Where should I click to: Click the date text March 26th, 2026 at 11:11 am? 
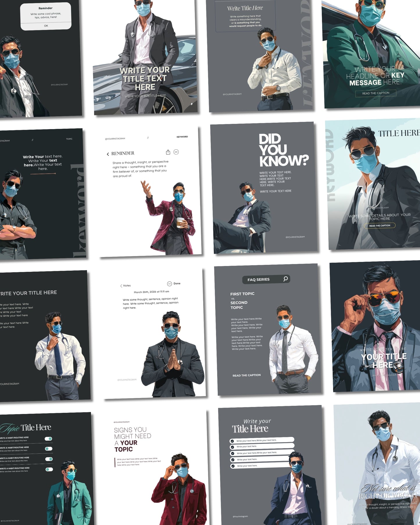[x=151, y=292]
